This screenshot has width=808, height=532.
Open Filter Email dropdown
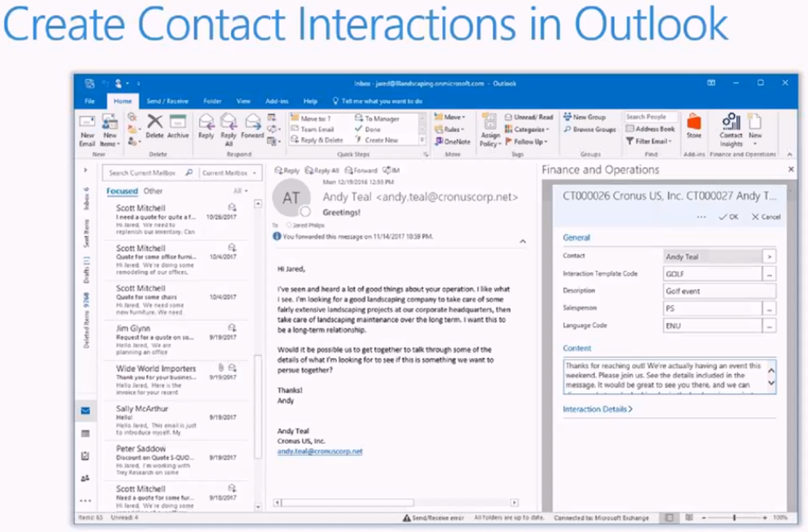[649, 141]
